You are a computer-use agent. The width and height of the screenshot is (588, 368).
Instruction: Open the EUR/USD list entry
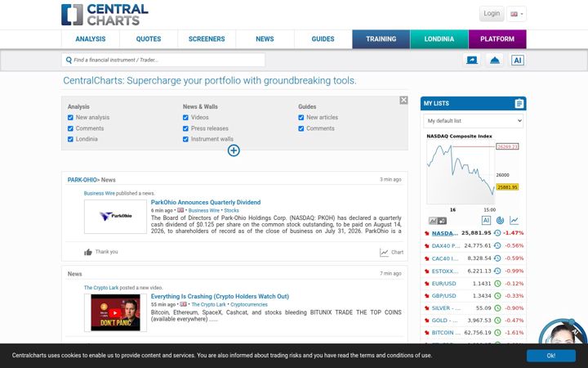coord(444,284)
